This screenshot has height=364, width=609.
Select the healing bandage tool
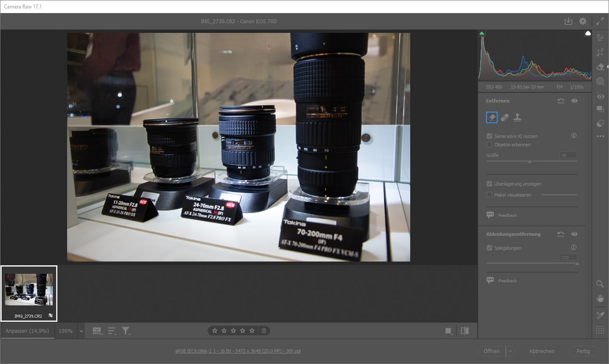505,117
